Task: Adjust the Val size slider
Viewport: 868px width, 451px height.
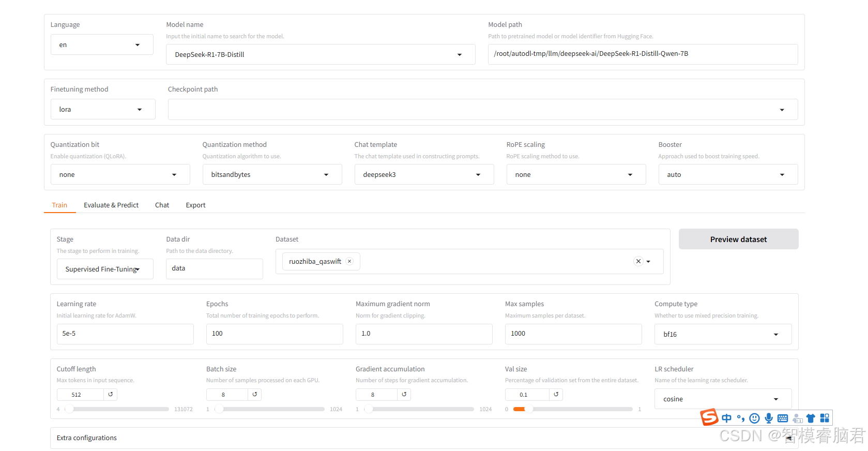Action: [573, 409]
